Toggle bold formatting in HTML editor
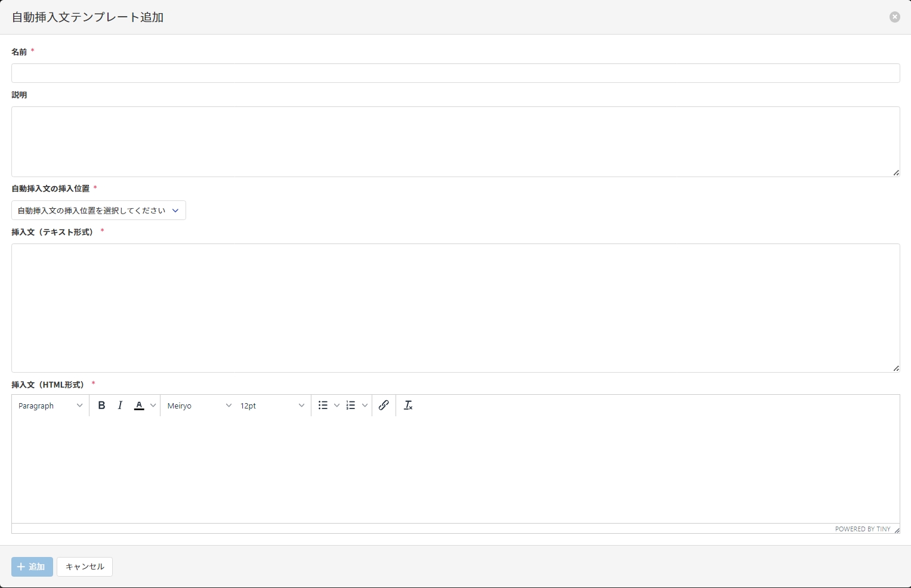 (101, 406)
